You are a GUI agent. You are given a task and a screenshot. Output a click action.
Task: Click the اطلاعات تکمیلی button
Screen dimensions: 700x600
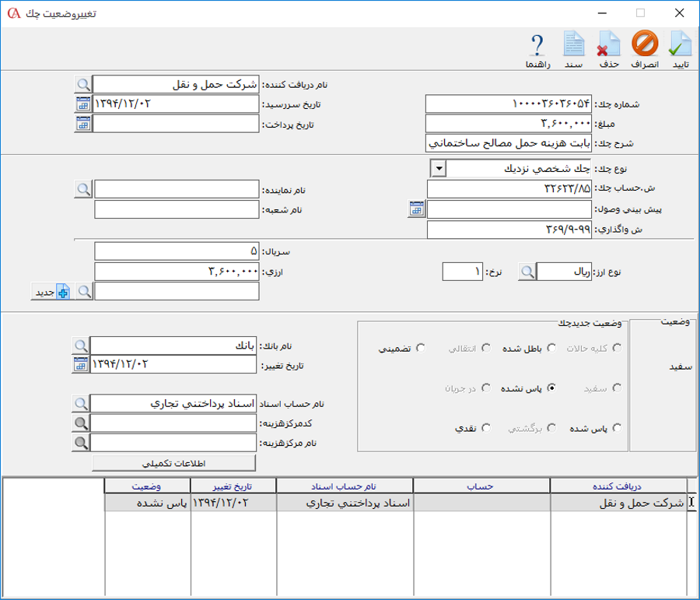click(x=173, y=463)
